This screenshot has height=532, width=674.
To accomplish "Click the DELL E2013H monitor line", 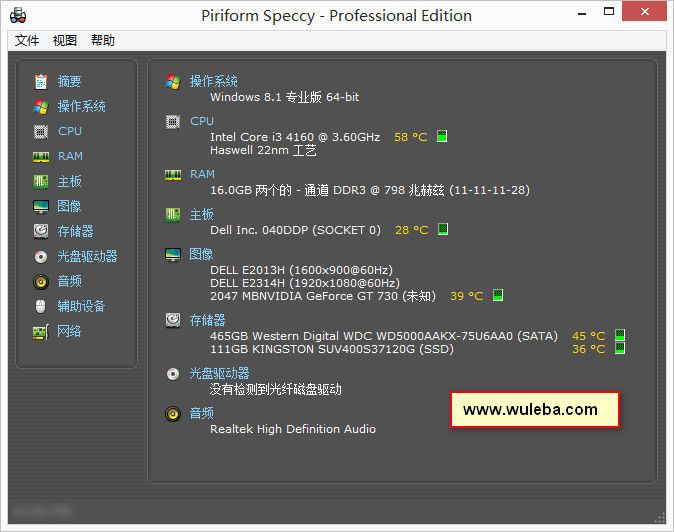I will [x=301, y=270].
